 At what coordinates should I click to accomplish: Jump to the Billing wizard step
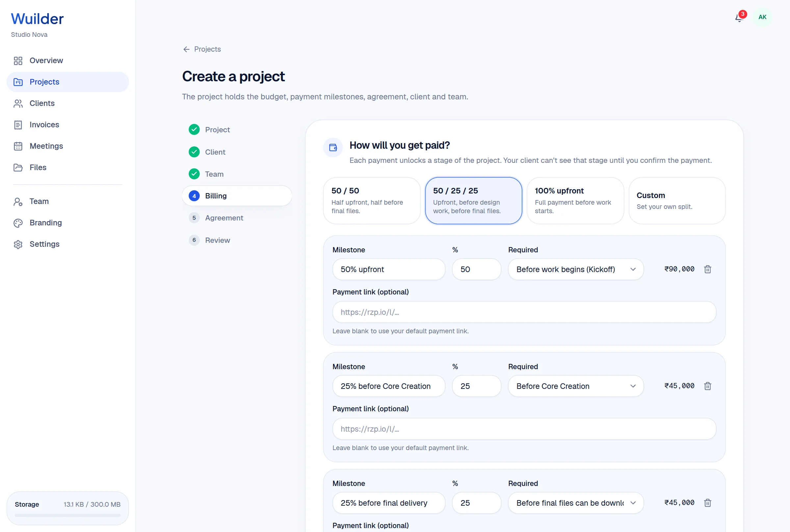pos(237,196)
